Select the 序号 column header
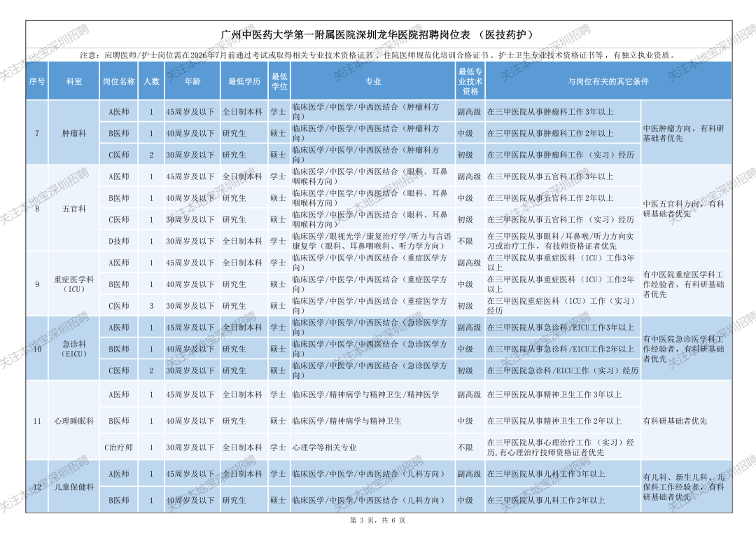 [37, 81]
